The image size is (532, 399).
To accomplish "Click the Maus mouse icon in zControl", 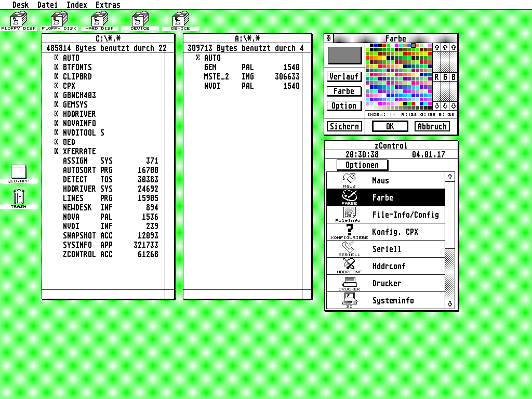I will click(350, 180).
